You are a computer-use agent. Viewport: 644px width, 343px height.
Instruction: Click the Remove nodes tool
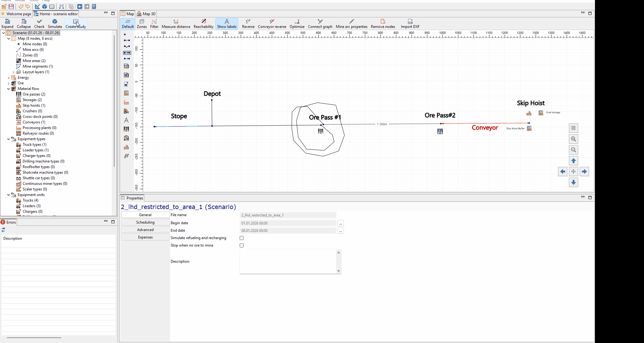(383, 24)
